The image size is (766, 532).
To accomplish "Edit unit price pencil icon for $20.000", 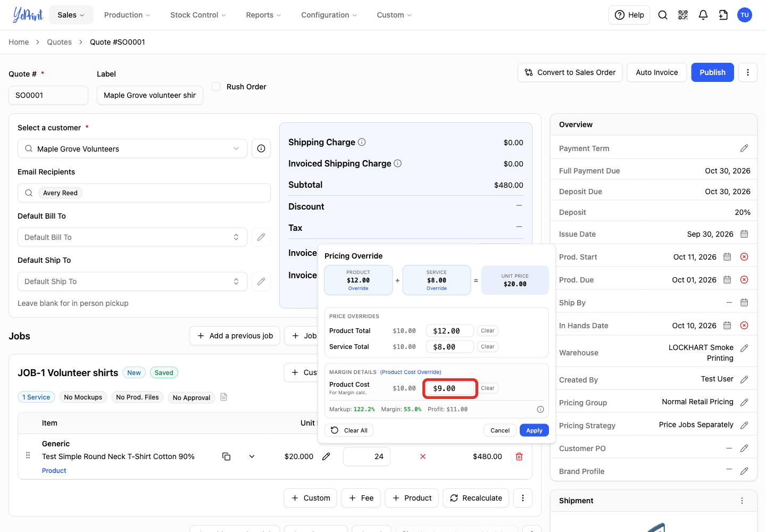I will (x=326, y=456).
